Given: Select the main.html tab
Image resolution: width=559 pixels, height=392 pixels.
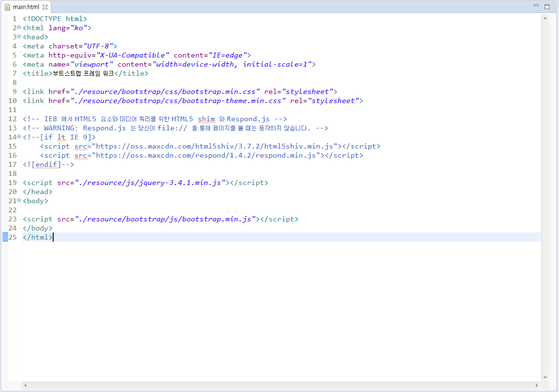Looking at the screenshot, I should [x=26, y=7].
